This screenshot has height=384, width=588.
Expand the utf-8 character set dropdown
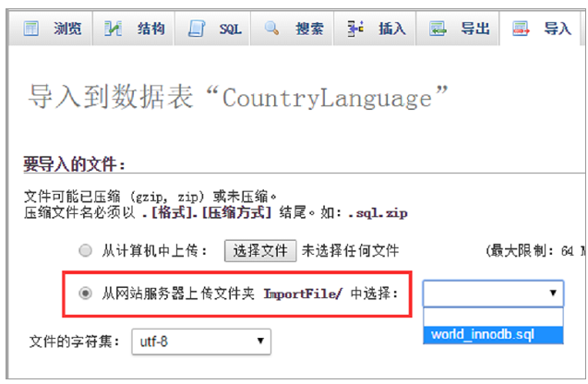[x=201, y=342]
